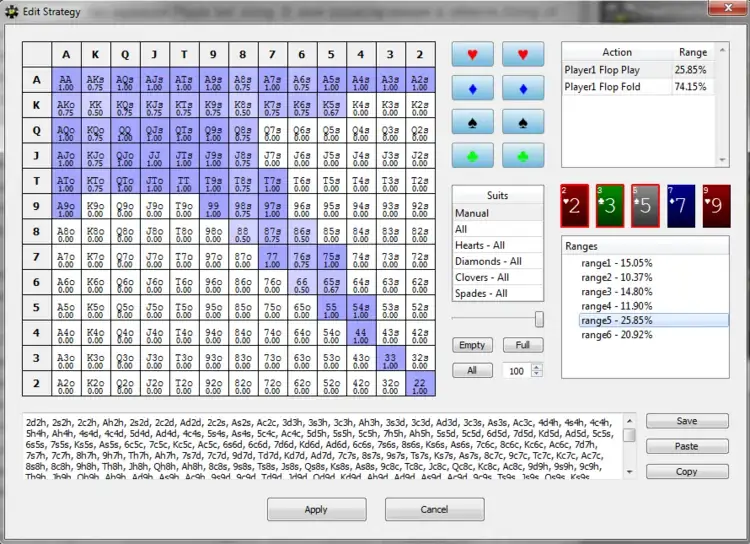The image size is (750, 544).
Task: Choose All in the Suits list
Action: click(x=497, y=229)
